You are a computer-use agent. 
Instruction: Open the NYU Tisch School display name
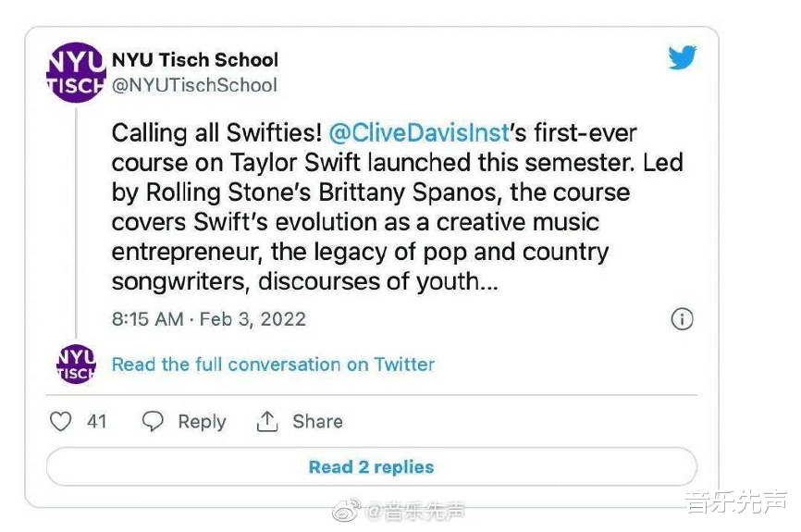(x=195, y=60)
